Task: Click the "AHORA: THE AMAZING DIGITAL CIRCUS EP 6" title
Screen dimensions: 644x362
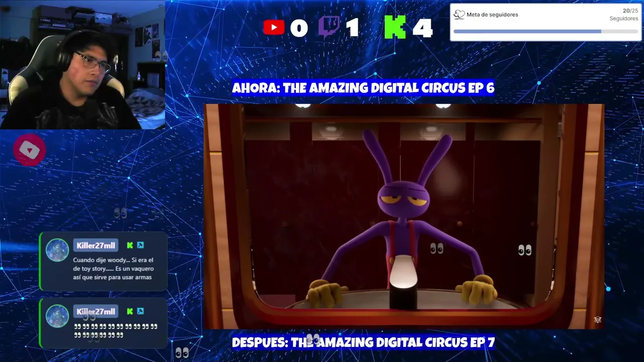Action: [x=363, y=88]
